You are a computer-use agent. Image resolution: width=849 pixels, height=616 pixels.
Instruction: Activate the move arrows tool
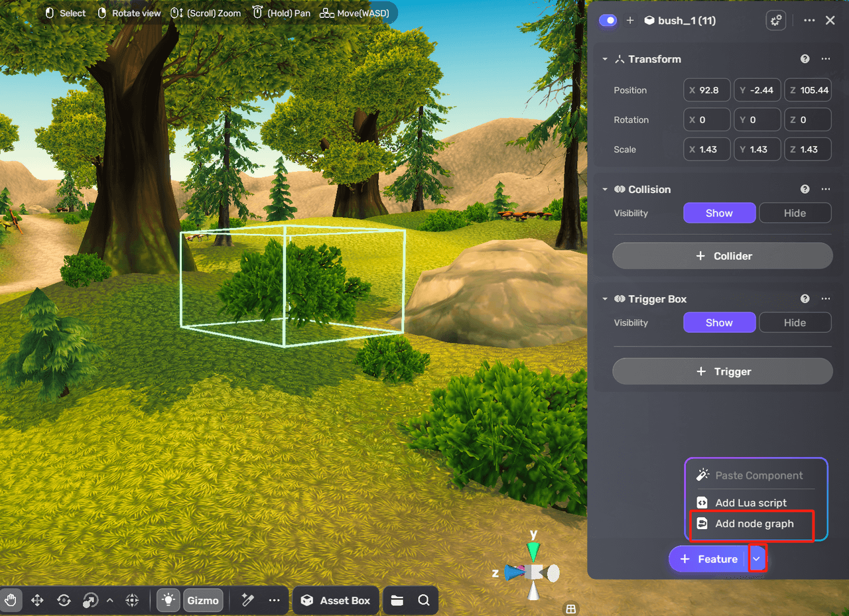tap(37, 600)
